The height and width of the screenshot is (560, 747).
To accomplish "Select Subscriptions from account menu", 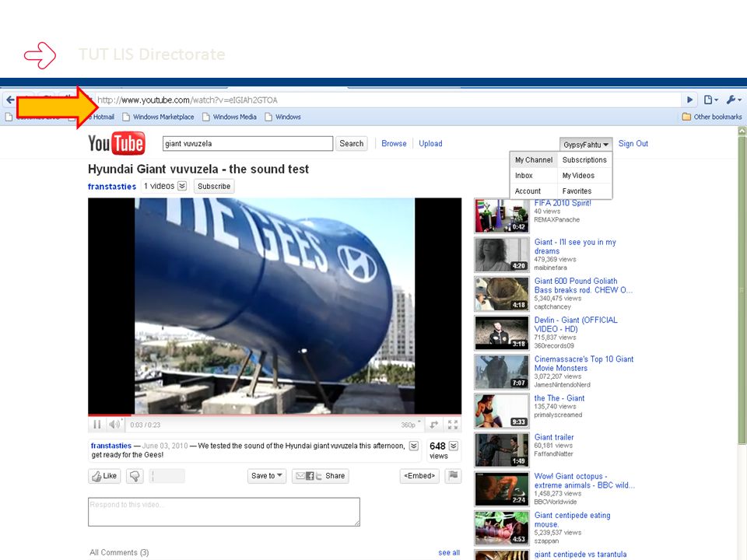I will point(584,160).
